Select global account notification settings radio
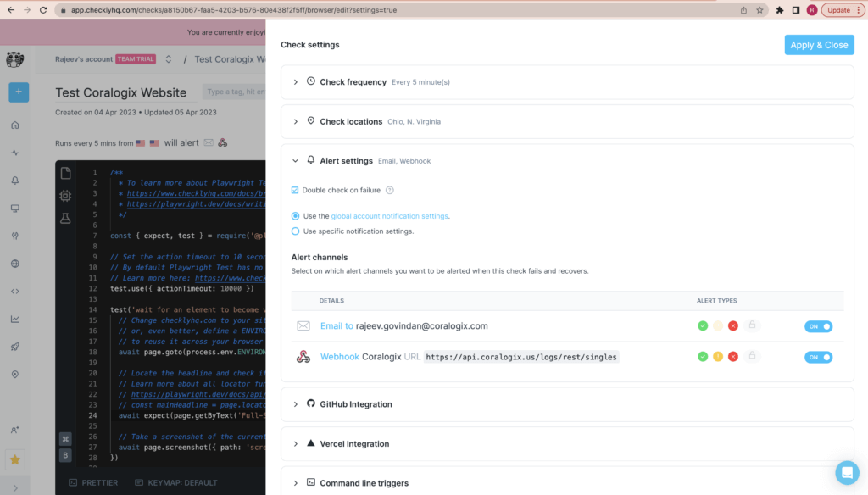The width and height of the screenshot is (868, 495). [295, 216]
